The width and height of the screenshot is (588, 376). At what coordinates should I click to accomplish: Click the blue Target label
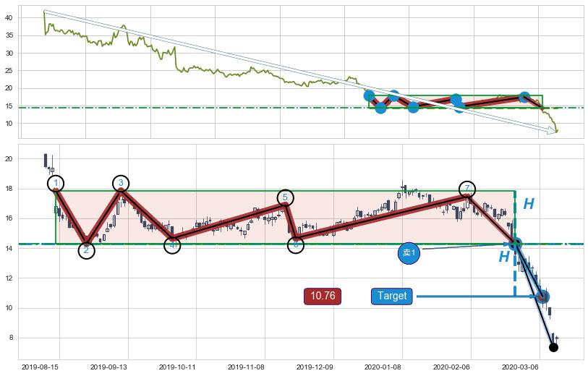392,296
